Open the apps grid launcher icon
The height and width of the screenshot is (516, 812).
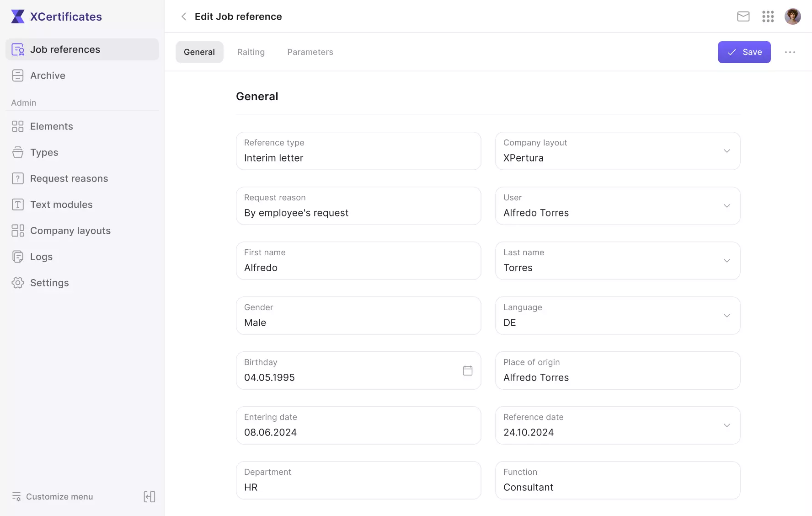[x=768, y=16]
